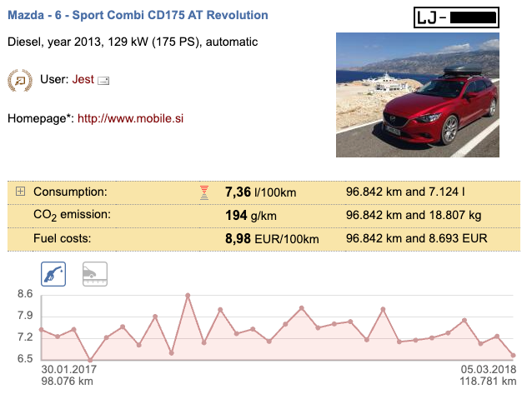
Task: Open the Mazda 6 Sport Combi title link
Action: [x=138, y=15]
